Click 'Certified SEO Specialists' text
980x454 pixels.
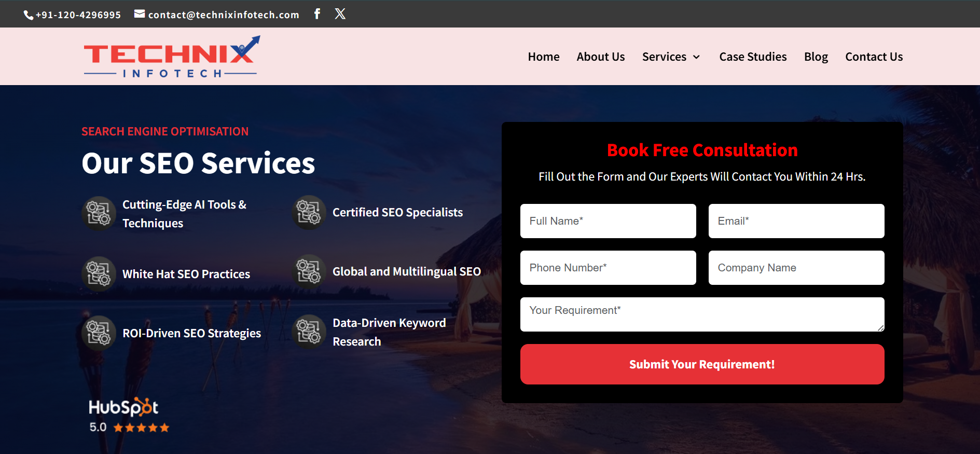397,212
